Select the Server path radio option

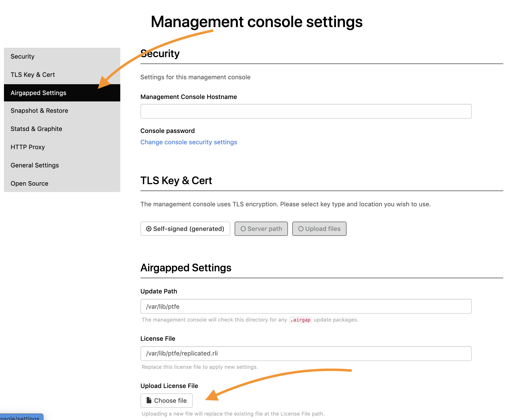point(261,229)
